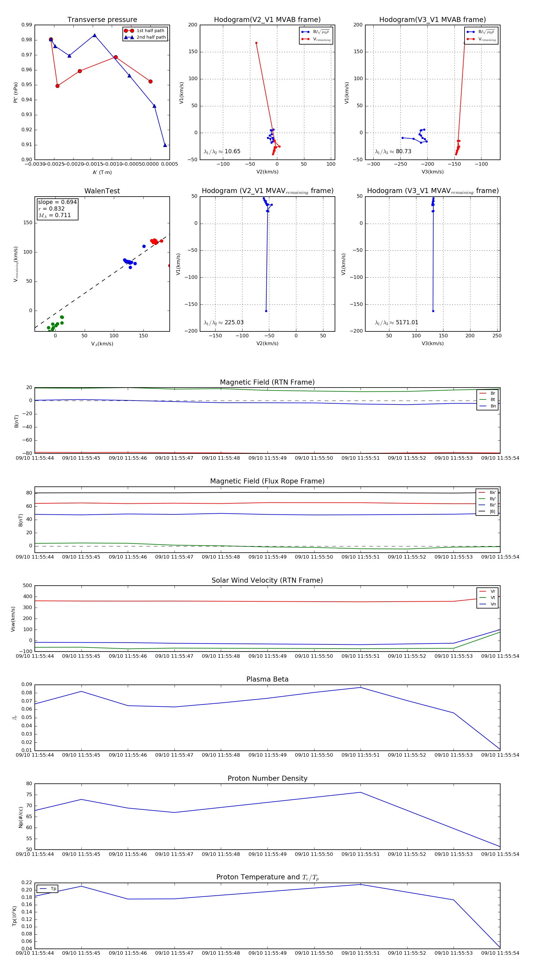Click the '|B|' legend entry
This screenshot has width=535, height=980.
click(487, 511)
